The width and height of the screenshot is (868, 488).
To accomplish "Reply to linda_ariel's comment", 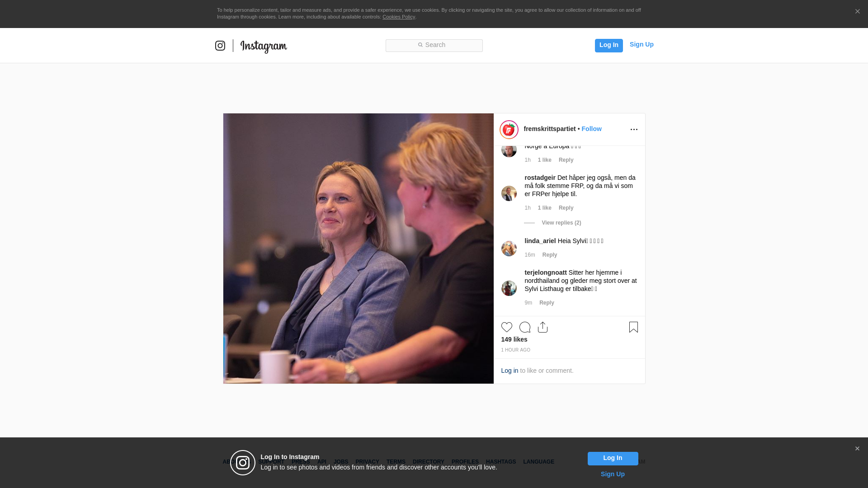I will pyautogui.click(x=550, y=255).
